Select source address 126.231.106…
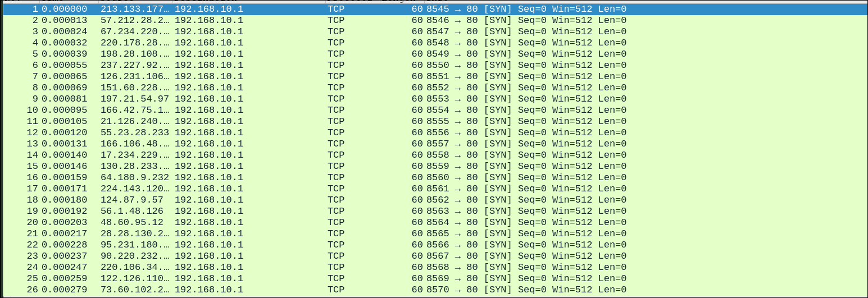Viewport: 868px width, 298px height. (135, 76)
